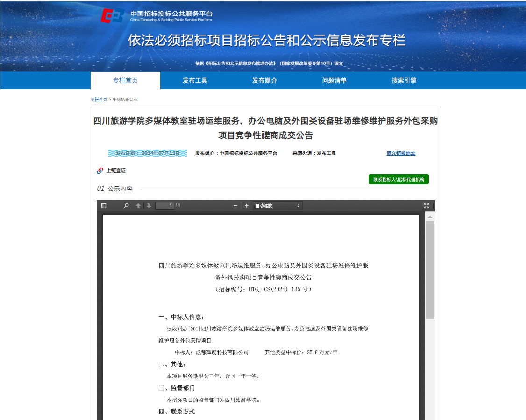Click the 本招标项目的监督部门为四川旅游学院 sentence

point(213,400)
